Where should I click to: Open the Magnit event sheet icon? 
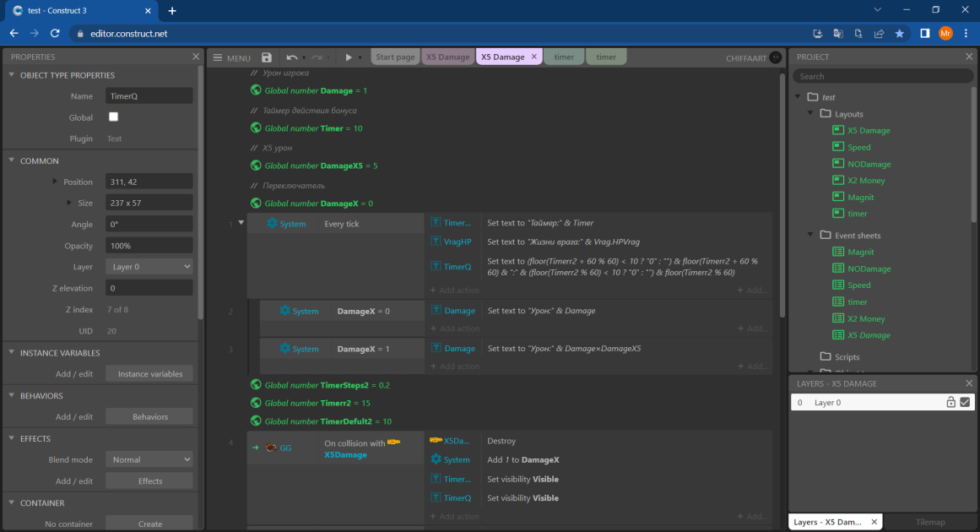[838, 252]
